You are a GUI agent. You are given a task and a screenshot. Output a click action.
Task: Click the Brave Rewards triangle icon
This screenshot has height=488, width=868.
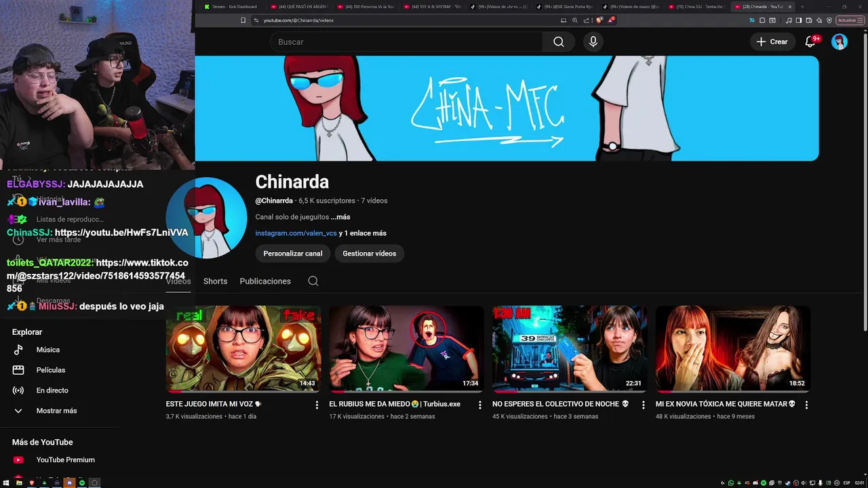point(611,20)
